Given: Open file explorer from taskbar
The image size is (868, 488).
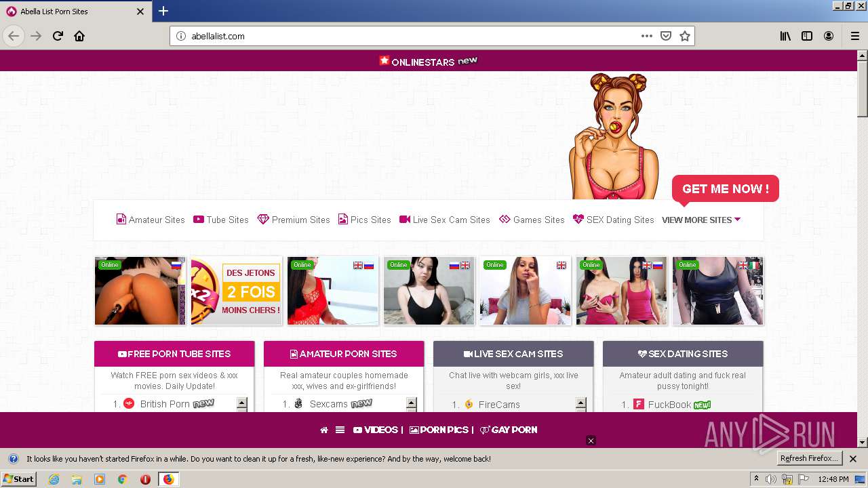Looking at the screenshot, I should point(77,479).
